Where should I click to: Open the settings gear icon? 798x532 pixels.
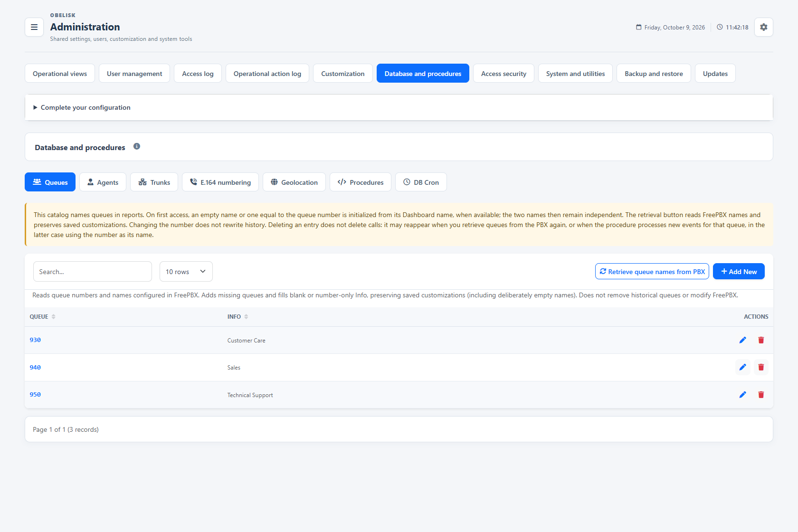764,27
